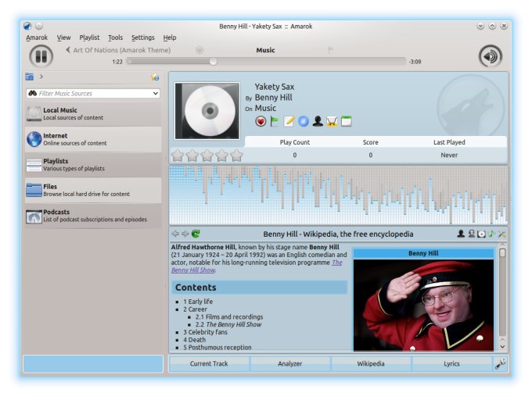Image resolution: width=532 pixels, height=397 pixels.
Task: Show track Wikipedia page via music note icon
Action: tap(491, 234)
